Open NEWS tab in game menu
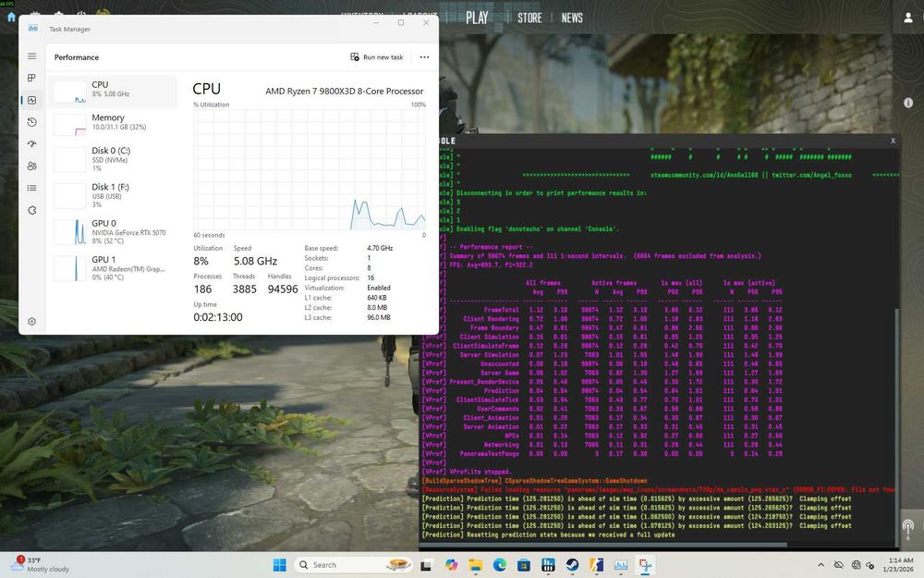This screenshot has height=578, width=924. click(x=572, y=18)
